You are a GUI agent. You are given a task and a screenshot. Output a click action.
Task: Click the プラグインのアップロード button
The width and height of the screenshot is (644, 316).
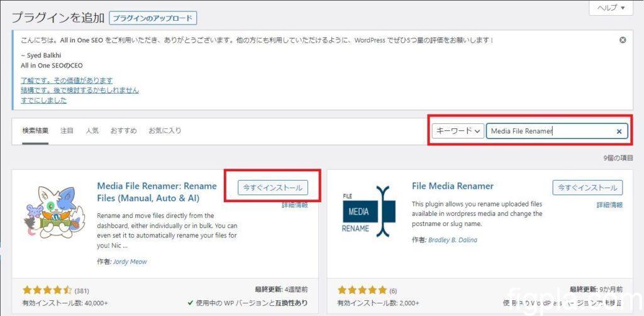tap(153, 18)
